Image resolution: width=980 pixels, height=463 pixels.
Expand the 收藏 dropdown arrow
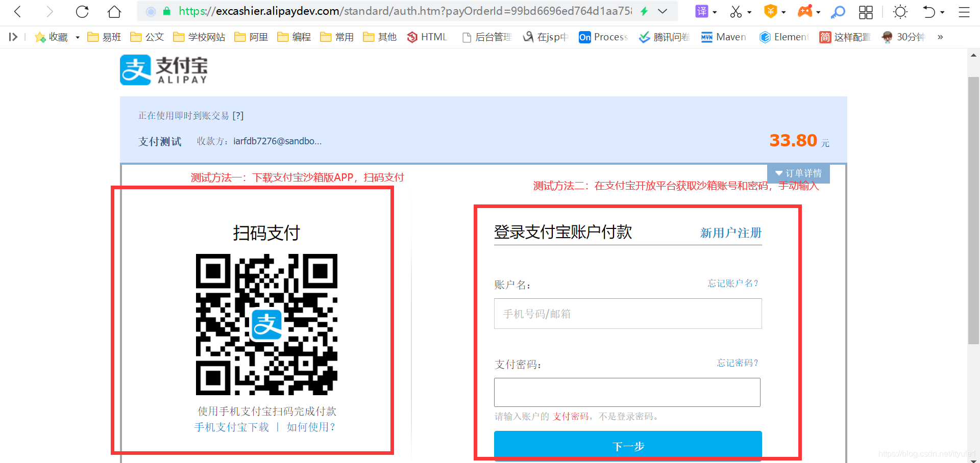click(x=78, y=37)
